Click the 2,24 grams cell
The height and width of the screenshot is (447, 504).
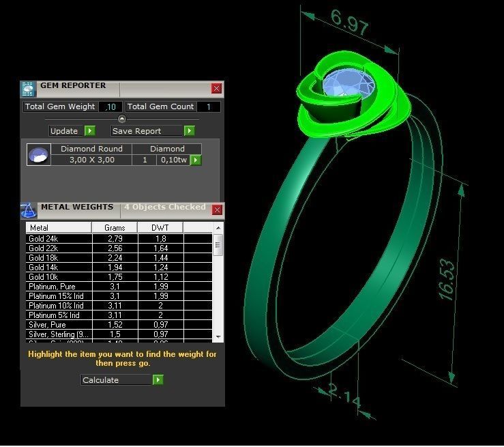[115, 258]
